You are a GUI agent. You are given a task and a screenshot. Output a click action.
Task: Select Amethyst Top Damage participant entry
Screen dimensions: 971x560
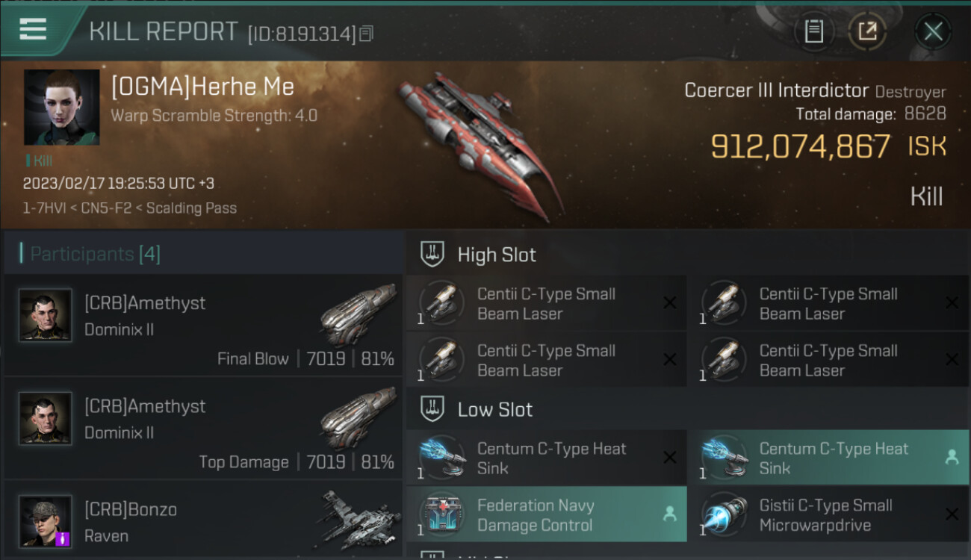203,428
